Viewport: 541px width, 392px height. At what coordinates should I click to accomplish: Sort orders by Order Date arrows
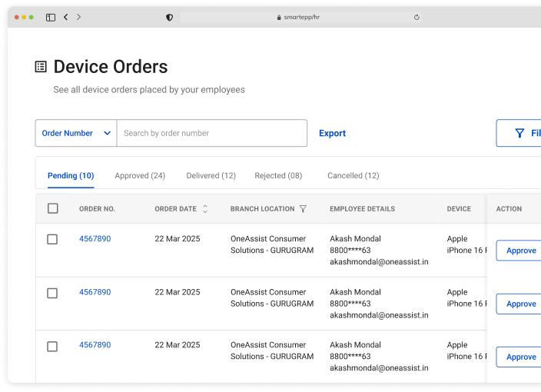point(205,209)
